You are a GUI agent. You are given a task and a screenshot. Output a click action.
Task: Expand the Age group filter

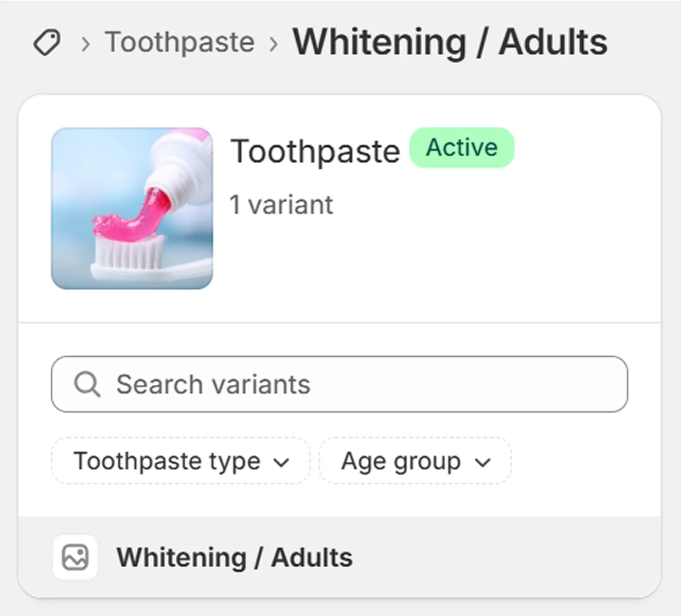point(415,460)
